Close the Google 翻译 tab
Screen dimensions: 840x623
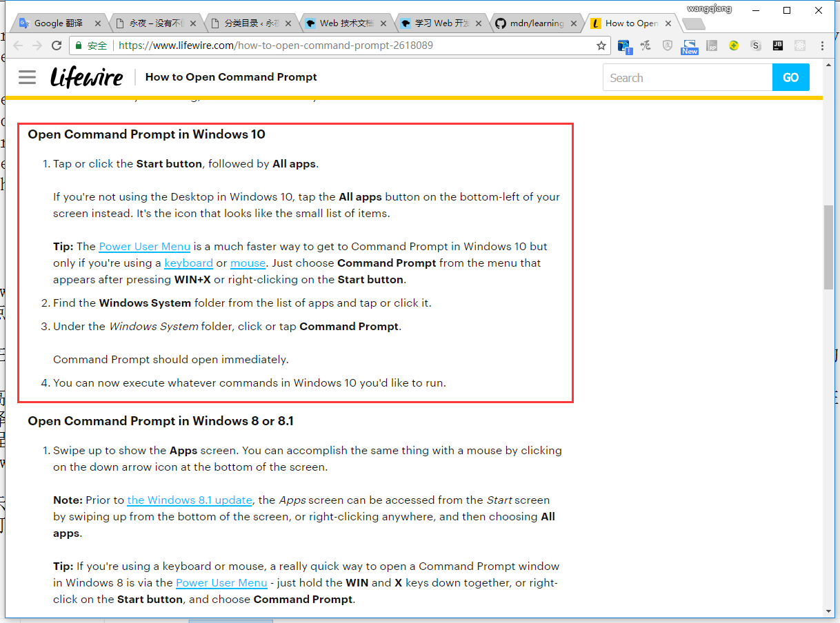(98, 23)
